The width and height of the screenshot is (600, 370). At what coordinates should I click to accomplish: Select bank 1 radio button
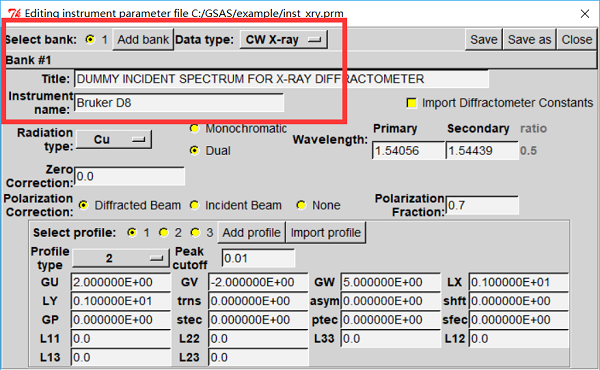tap(90, 39)
